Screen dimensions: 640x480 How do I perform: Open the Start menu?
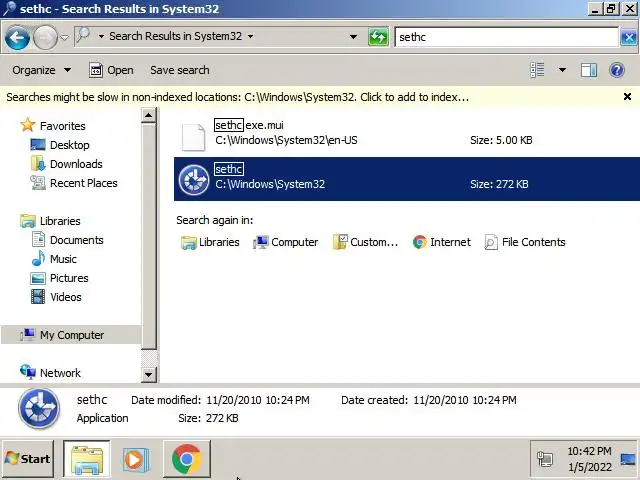28,459
